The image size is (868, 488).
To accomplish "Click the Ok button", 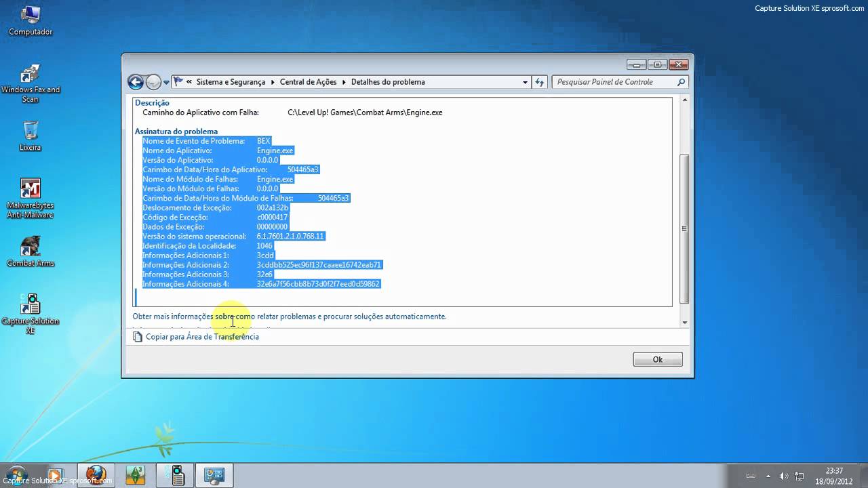I will 658,359.
